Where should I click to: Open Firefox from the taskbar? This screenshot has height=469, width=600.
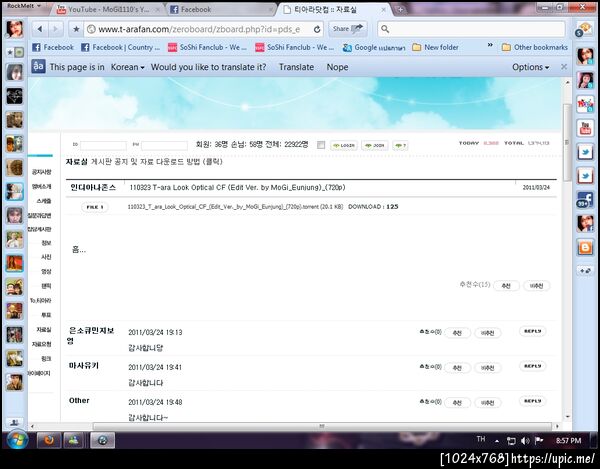(x=49, y=440)
